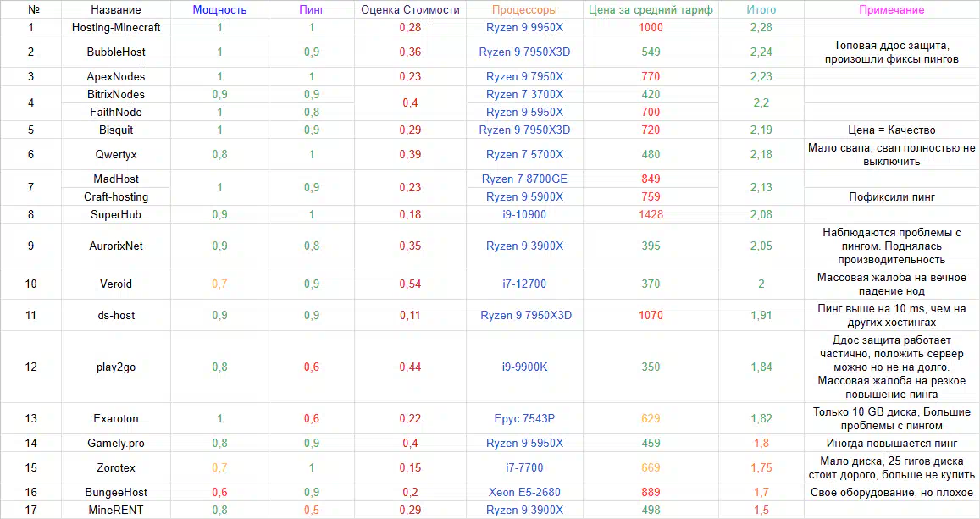Click the Craft-hosting cell
The width and height of the screenshot is (980, 519).
click(116, 196)
